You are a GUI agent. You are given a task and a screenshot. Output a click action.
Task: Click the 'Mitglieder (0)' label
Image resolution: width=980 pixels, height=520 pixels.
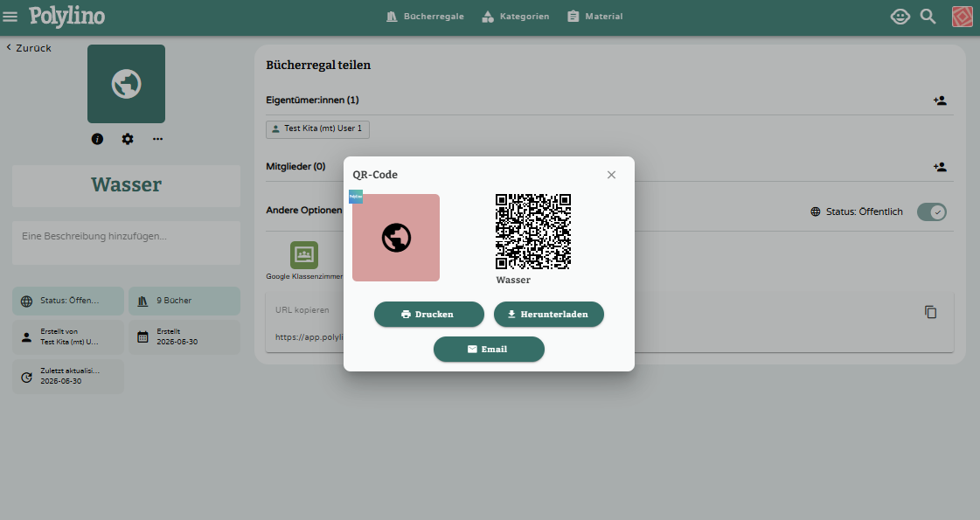pyautogui.click(x=295, y=167)
